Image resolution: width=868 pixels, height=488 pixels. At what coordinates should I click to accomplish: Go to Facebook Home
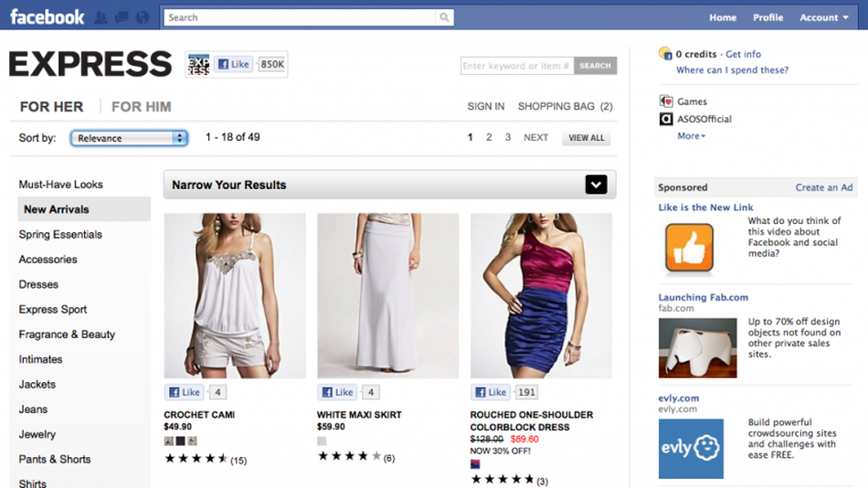[723, 17]
